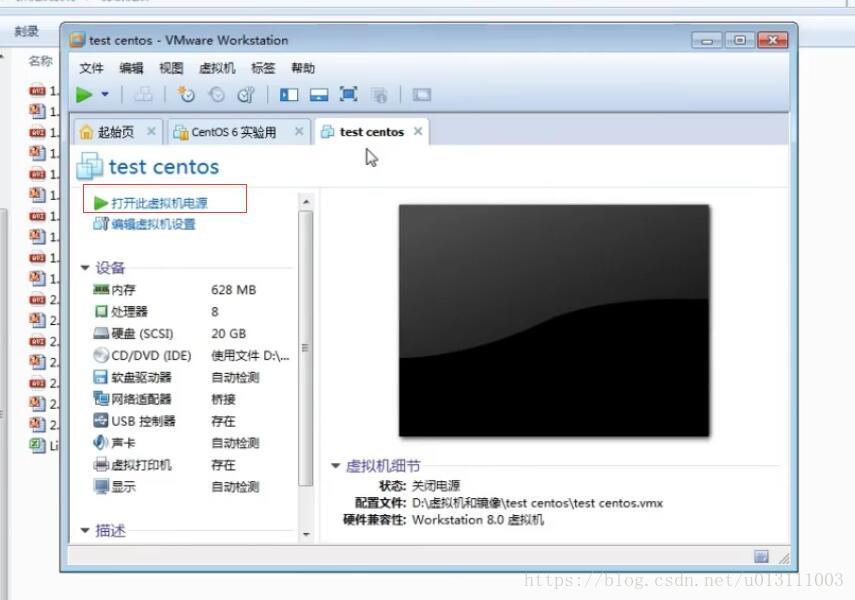
Task: Click the status bar icon at bottom right
Action: click(x=761, y=556)
